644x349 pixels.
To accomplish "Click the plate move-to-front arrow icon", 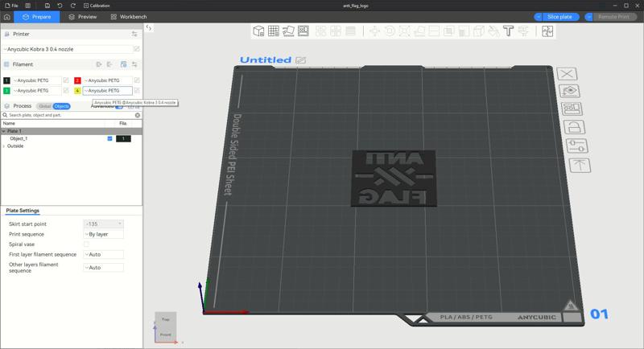I will pyautogui.click(x=580, y=166).
